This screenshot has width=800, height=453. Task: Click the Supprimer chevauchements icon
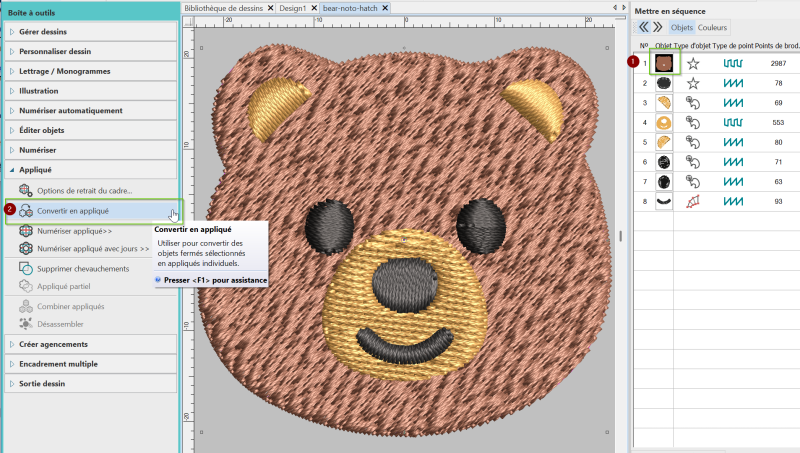(x=26, y=268)
